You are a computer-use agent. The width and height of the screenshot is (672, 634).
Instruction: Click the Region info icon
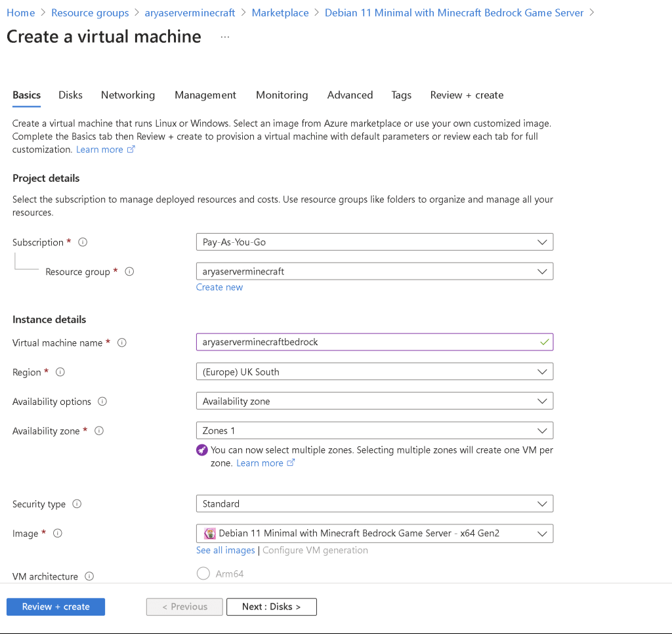click(x=60, y=371)
